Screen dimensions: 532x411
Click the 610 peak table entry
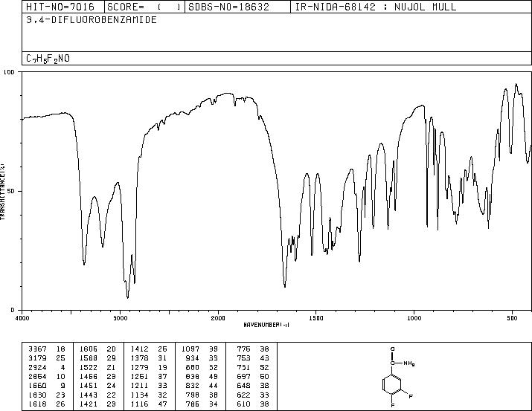tap(253, 404)
